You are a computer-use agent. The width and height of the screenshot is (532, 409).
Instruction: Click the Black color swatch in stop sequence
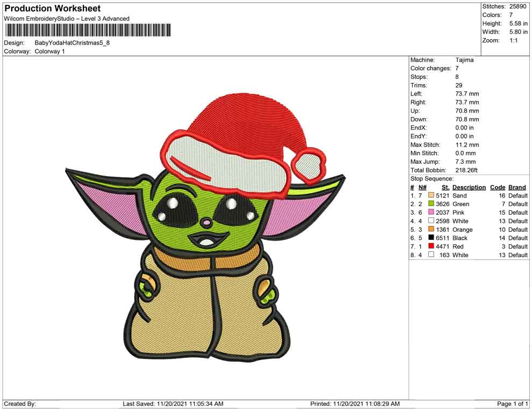coord(431,238)
